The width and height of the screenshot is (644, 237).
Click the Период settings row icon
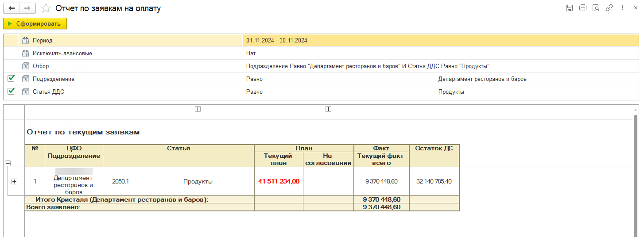pos(25,40)
